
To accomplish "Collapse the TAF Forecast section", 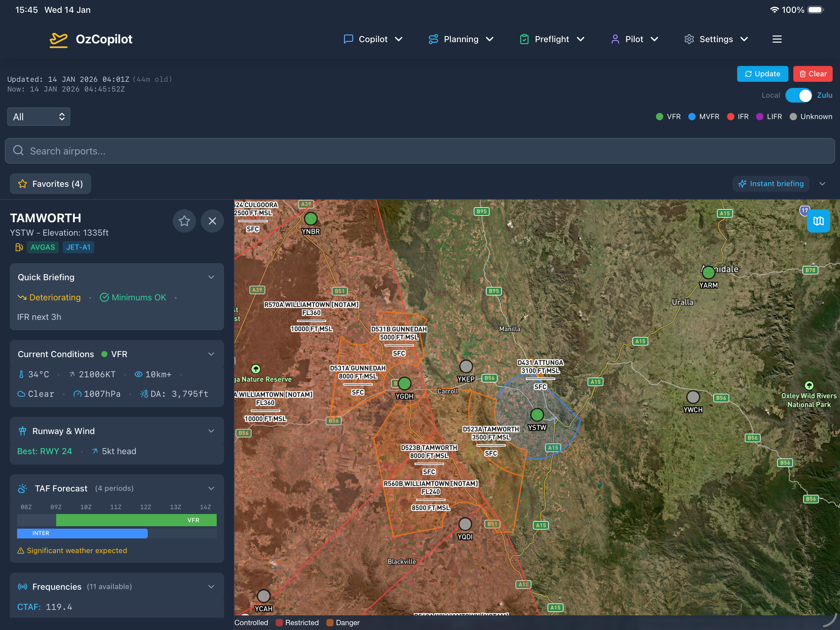I will [x=211, y=488].
